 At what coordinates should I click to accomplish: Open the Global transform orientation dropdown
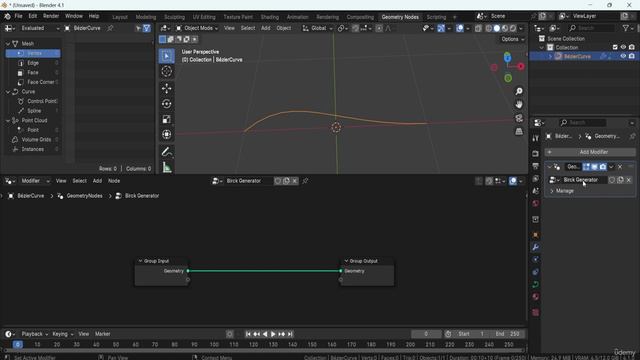pyautogui.click(x=318, y=28)
